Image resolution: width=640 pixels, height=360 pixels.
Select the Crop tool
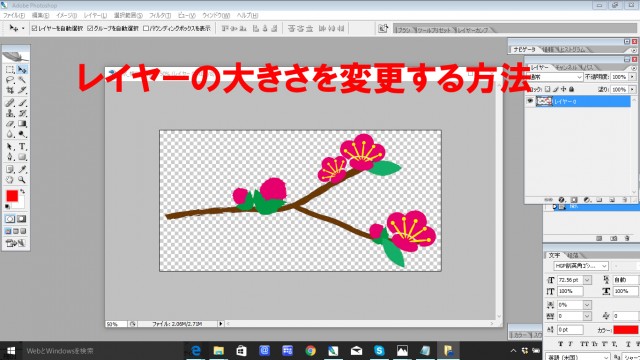pos(10,90)
